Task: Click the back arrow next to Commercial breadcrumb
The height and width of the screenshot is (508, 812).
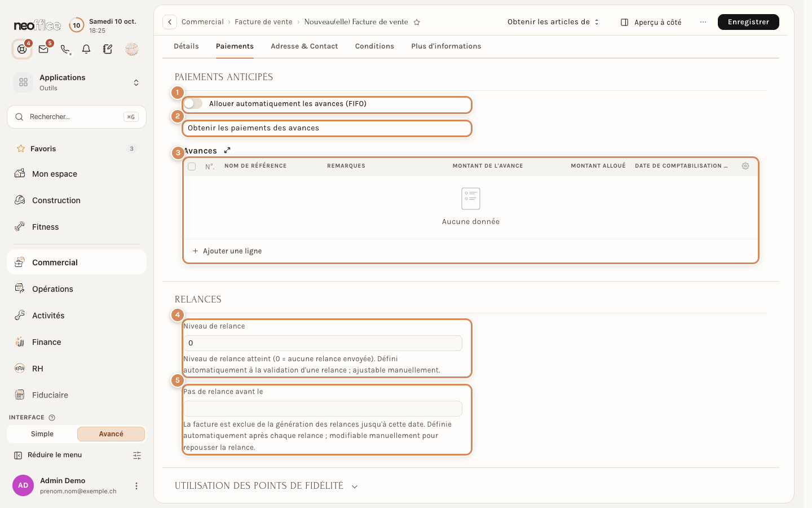Action: (170, 22)
